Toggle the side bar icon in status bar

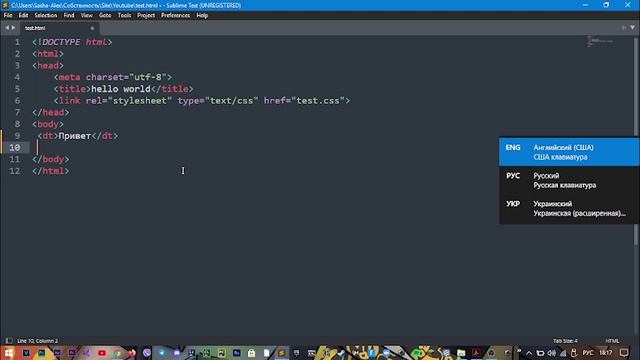(x=9, y=341)
